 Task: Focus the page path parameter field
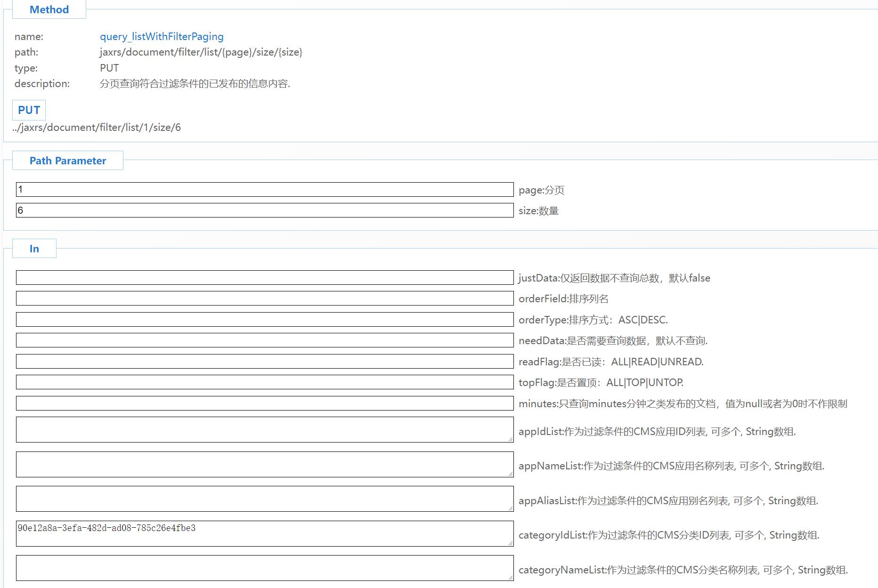point(265,189)
